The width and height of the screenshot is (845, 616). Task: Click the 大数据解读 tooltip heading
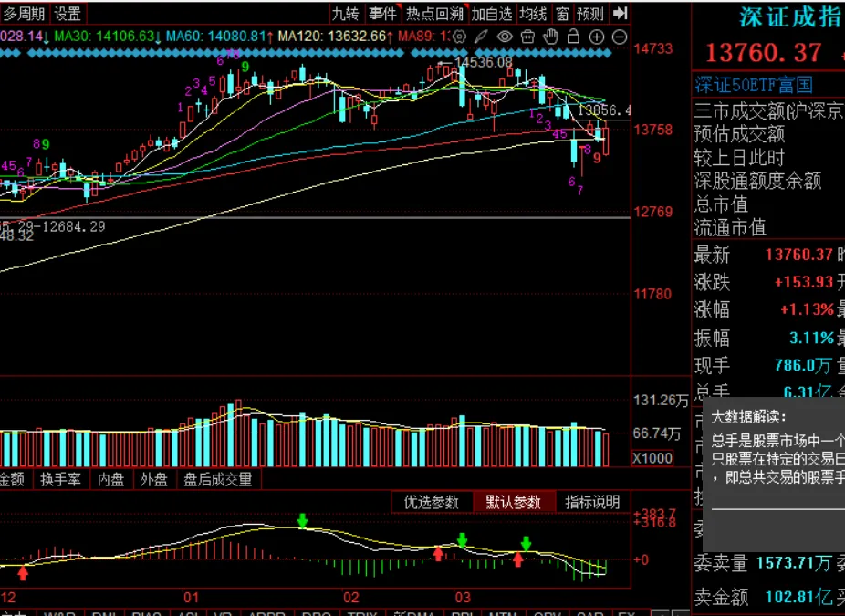click(x=748, y=416)
